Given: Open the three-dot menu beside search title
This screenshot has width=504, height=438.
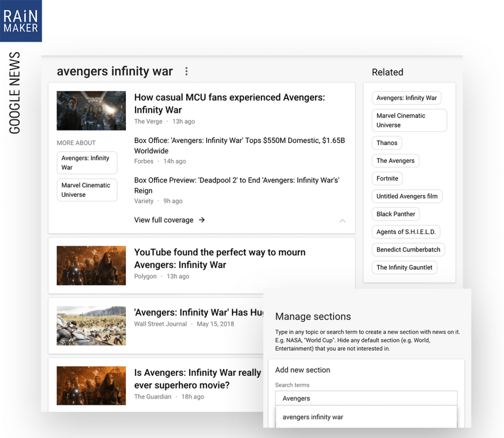Looking at the screenshot, I should [x=186, y=72].
